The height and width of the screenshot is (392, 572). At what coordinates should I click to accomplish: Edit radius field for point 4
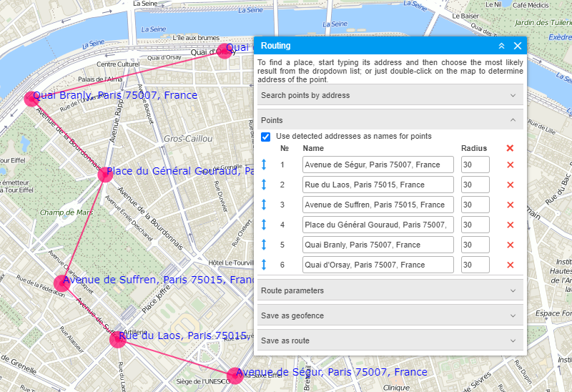(x=475, y=225)
